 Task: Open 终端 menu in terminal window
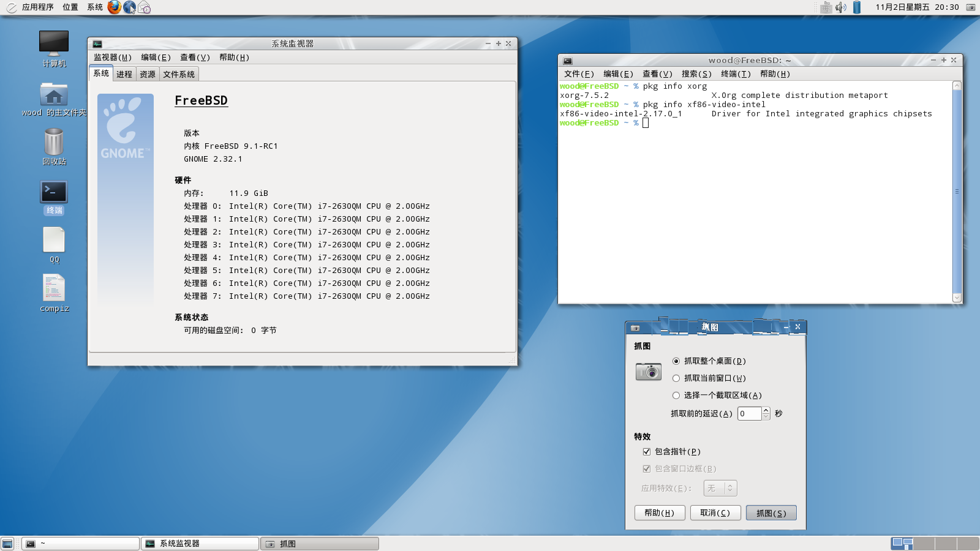point(736,74)
